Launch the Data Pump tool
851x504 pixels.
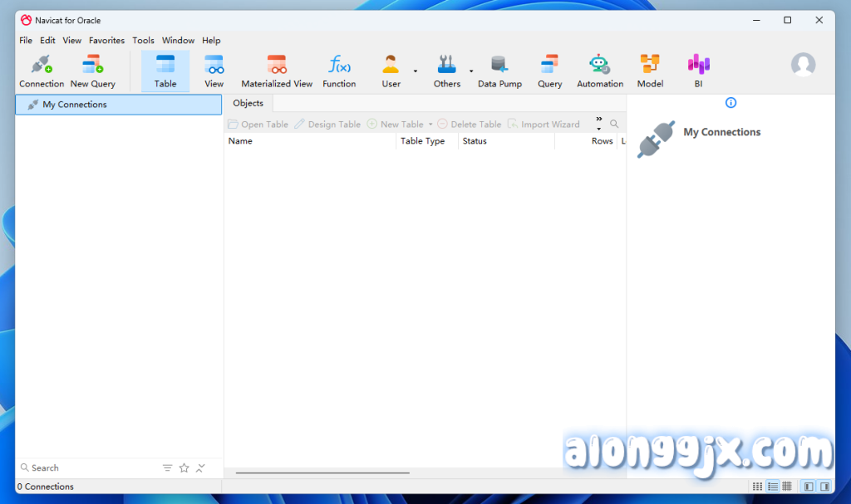coord(499,71)
